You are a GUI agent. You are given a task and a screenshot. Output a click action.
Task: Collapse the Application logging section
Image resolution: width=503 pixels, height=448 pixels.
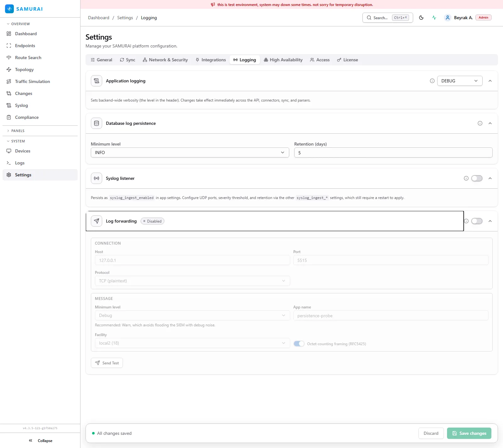coord(490,81)
